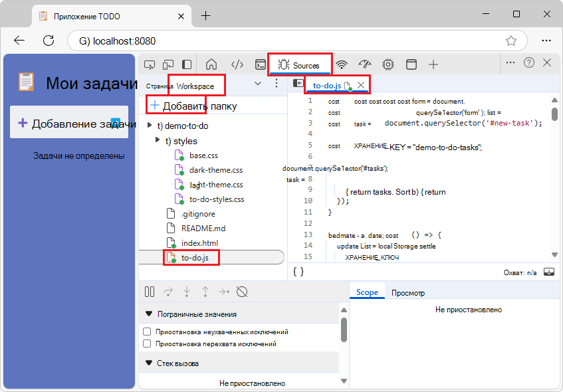Click the pause script execution button
Screen dimensions: 563x392
150,292
